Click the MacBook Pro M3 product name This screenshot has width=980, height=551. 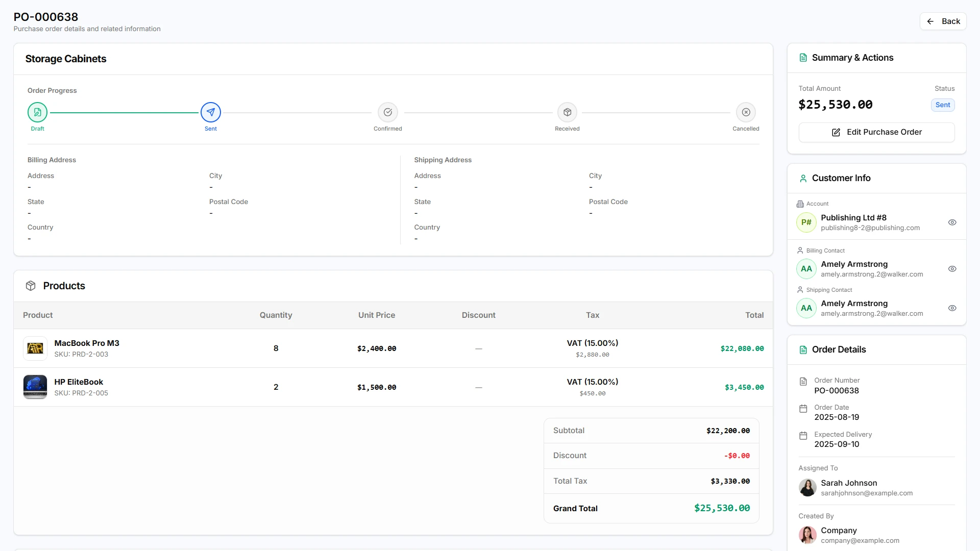tap(87, 343)
